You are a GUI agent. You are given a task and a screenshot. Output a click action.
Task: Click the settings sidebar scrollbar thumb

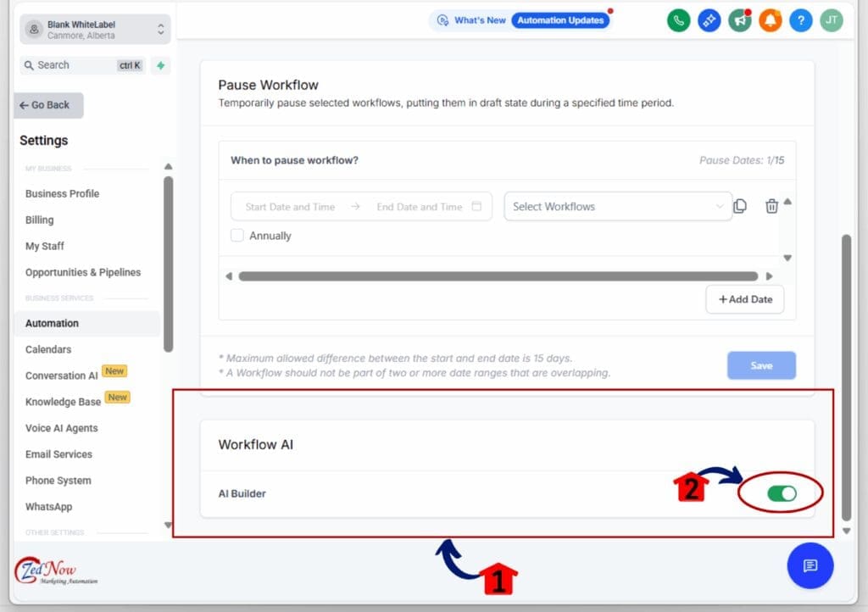169,264
